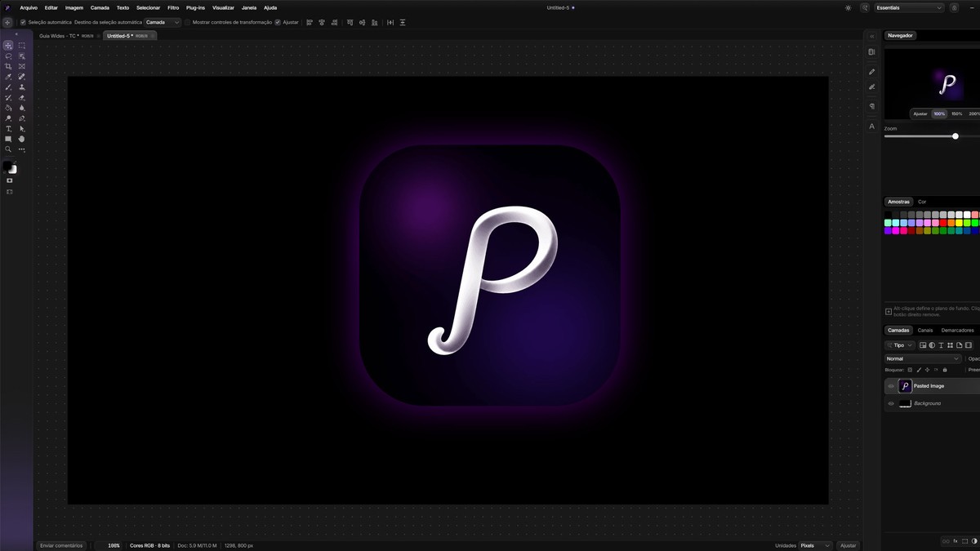980x551 pixels.
Task: Toggle Quick Mask mode icon
Action: [x=10, y=180]
